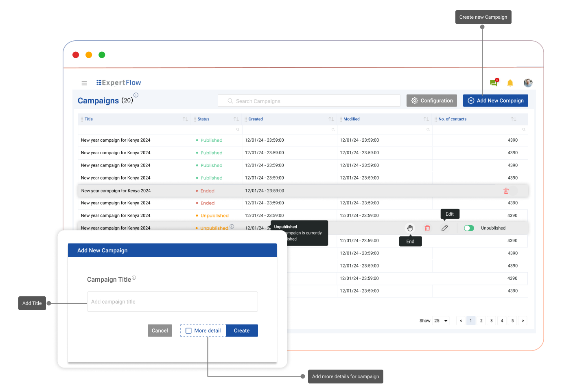Viewport: 562px width, 392px height.
Task: Sort by the Status column arrows
Action: [x=236, y=119]
